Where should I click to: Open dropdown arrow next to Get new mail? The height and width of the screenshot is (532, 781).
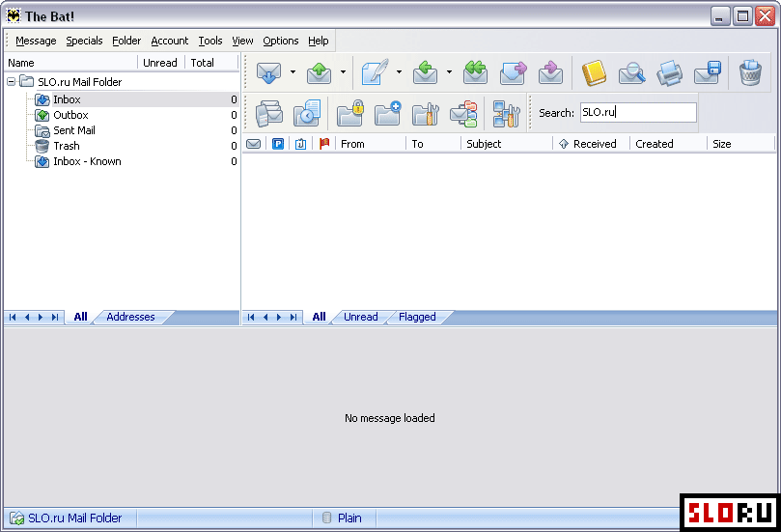[293, 72]
